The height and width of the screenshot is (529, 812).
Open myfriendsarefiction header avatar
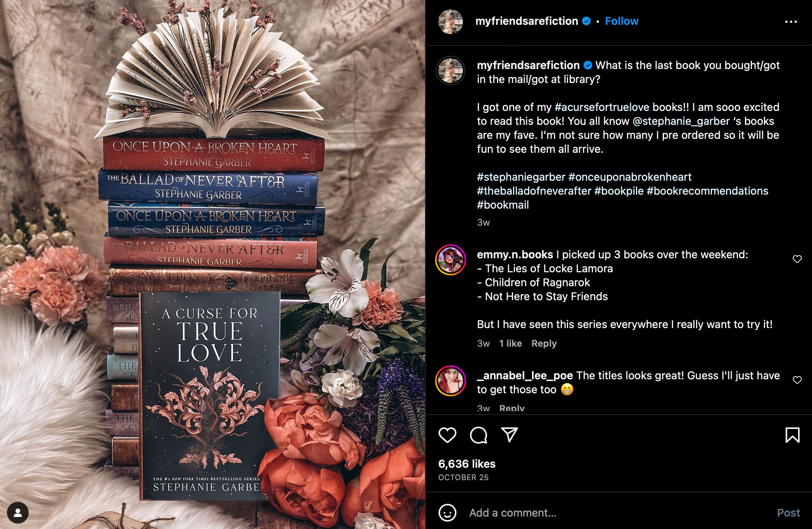pos(451,21)
